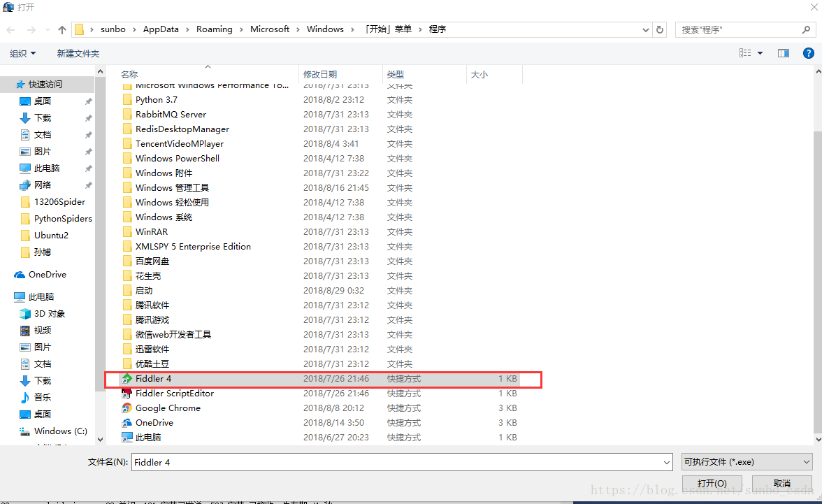Screen dimensions: 822x504
Task: Navigate to 「开始」菜单 in breadcrumb
Action: 388,29
